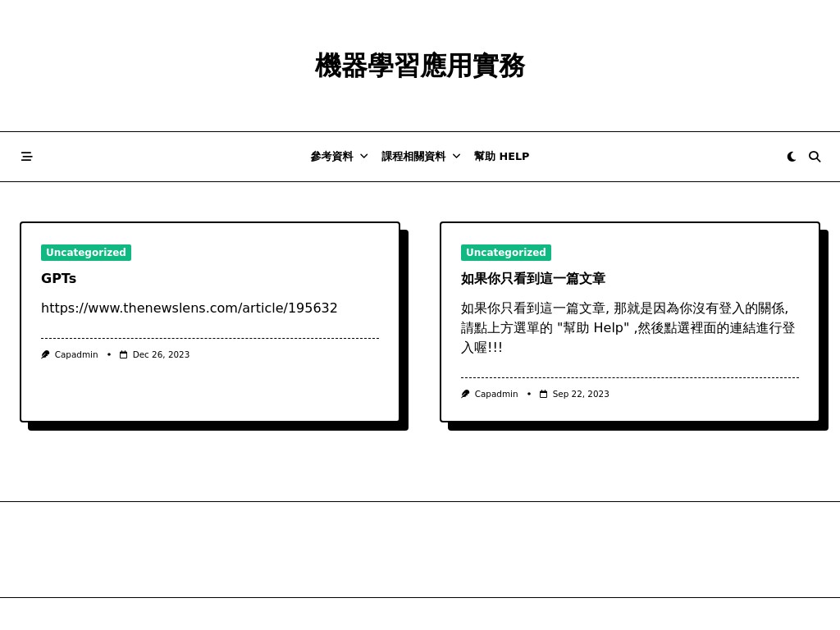
Task: Click the search magnifier icon
Action: tap(815, 156)
